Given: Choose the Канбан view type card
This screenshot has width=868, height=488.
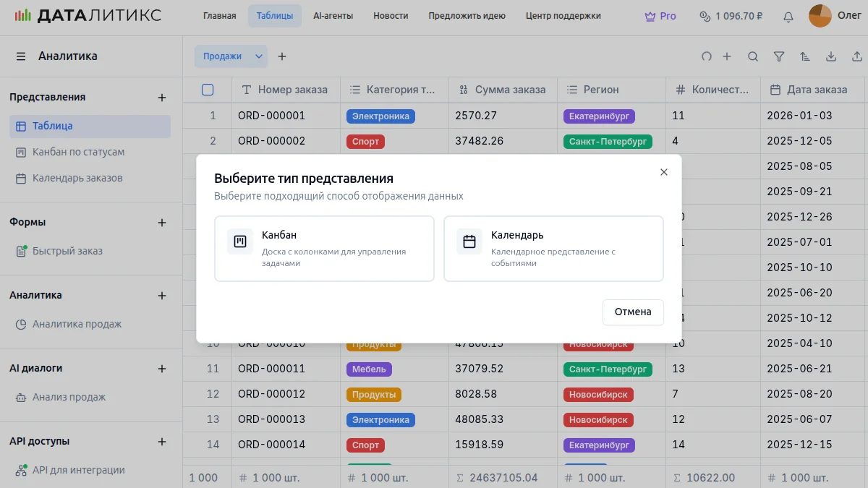Looking at the screenshot, I should click(324, 248).
